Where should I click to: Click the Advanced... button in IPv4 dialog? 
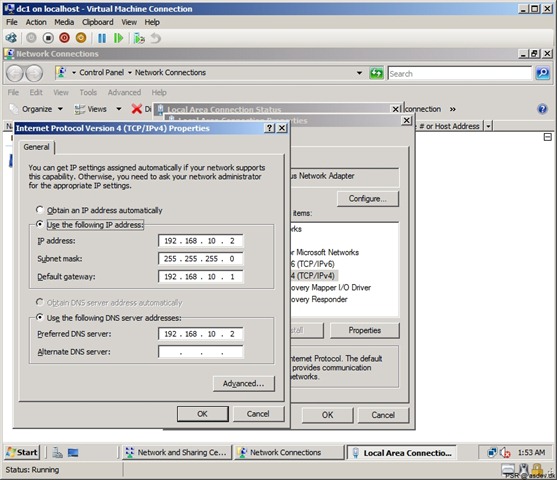244,383
